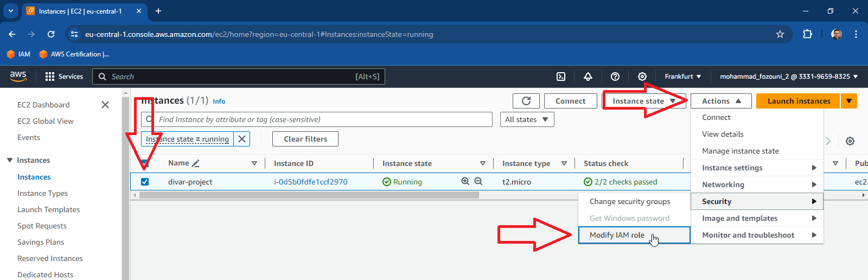The image size is (868, 280).
Task: Launch the CloudShell terminal icon
Action: (x=561, y=77)
